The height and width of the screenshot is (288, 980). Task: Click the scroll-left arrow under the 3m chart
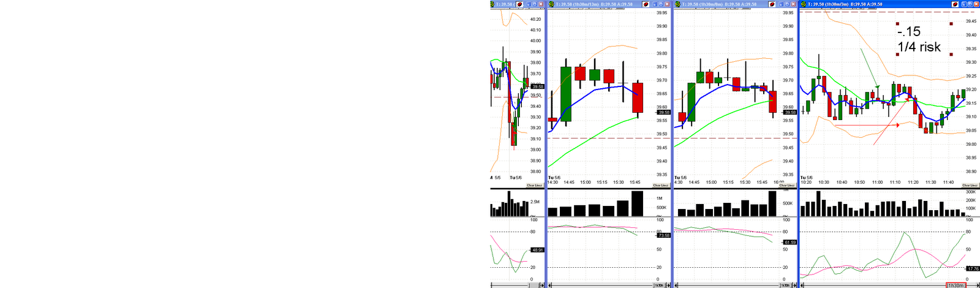point(802,285)
